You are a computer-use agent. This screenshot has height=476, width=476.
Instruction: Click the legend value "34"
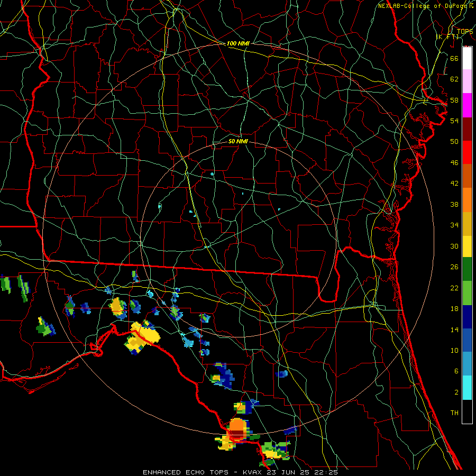coord(454,225)
